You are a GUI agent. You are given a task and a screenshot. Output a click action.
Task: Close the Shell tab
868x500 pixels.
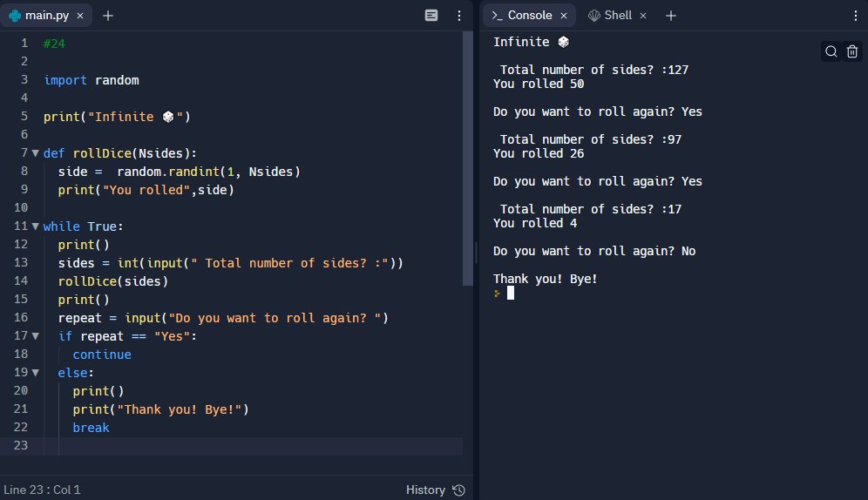pos(643,16)
